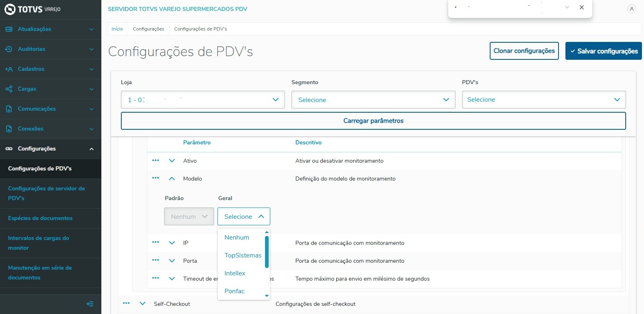The height and width of the screenshot is (314, 644).
Task: Expand the Atualizações sidebar menu
Action: point(50,29)
